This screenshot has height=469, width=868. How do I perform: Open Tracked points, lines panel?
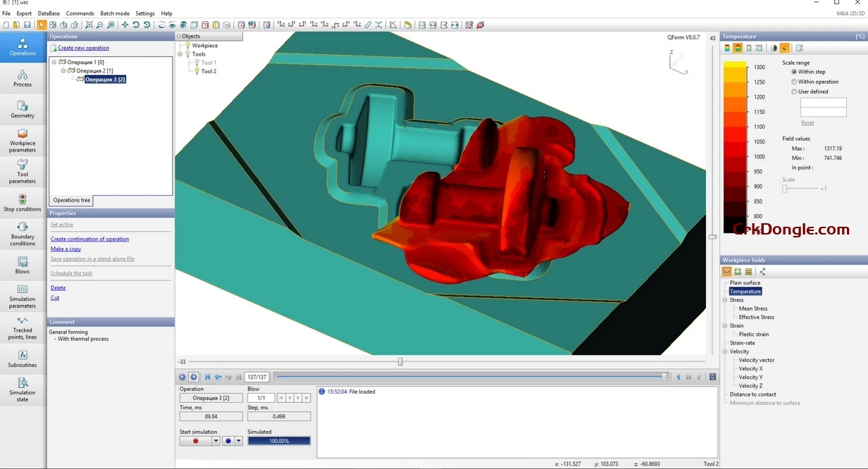22,327
